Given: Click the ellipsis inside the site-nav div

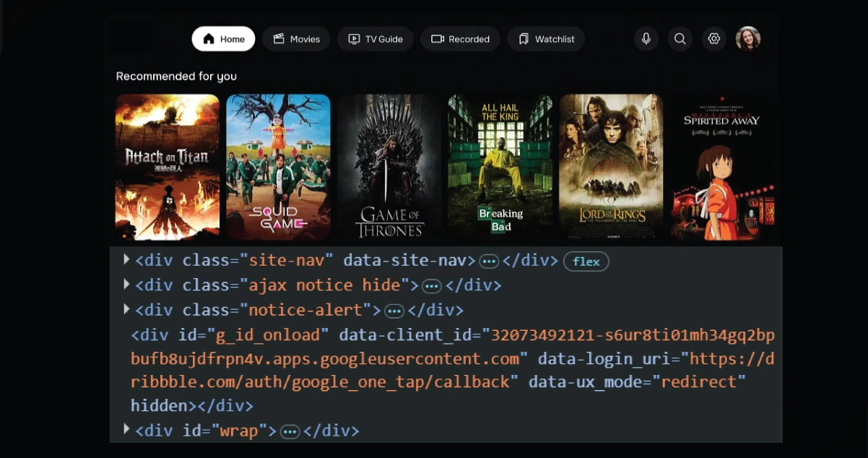Looking at the screenshot, I should point(489,261).
